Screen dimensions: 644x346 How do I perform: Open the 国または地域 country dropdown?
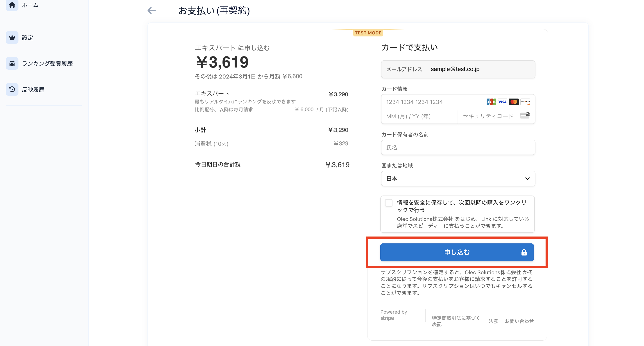[458, 178]
